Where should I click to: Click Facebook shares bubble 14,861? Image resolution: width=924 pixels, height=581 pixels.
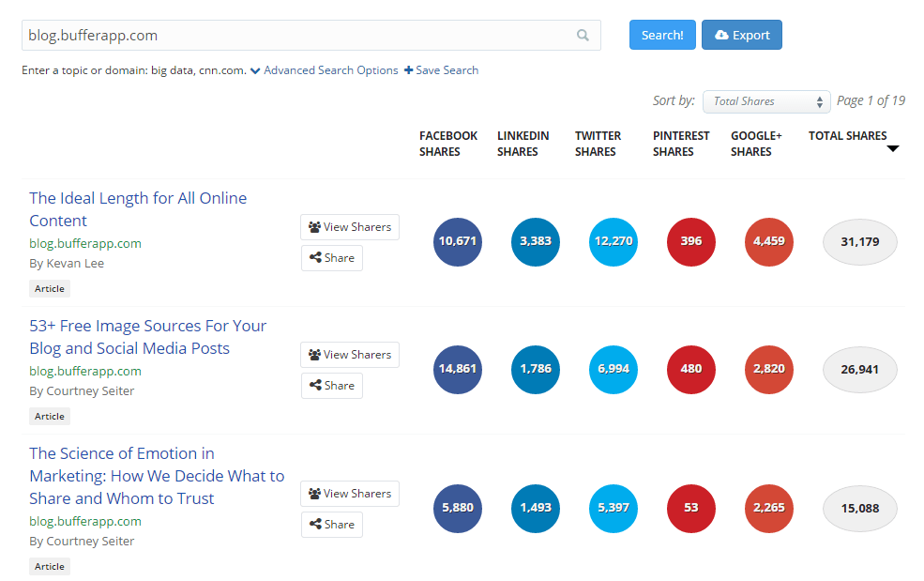coord(457,369)
